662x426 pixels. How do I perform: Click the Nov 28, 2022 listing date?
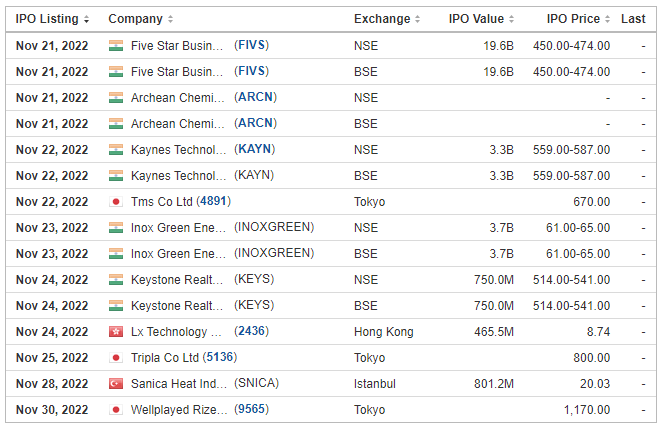(x=52, y=384)
